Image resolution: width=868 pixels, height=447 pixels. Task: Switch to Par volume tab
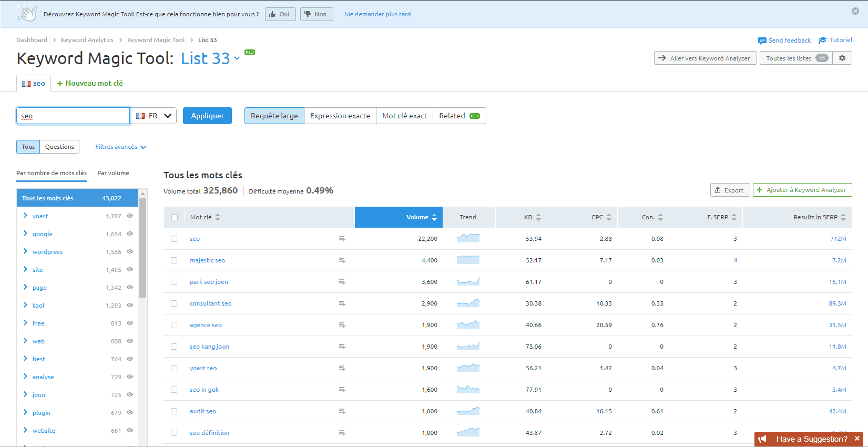click(x=113, y=173)
